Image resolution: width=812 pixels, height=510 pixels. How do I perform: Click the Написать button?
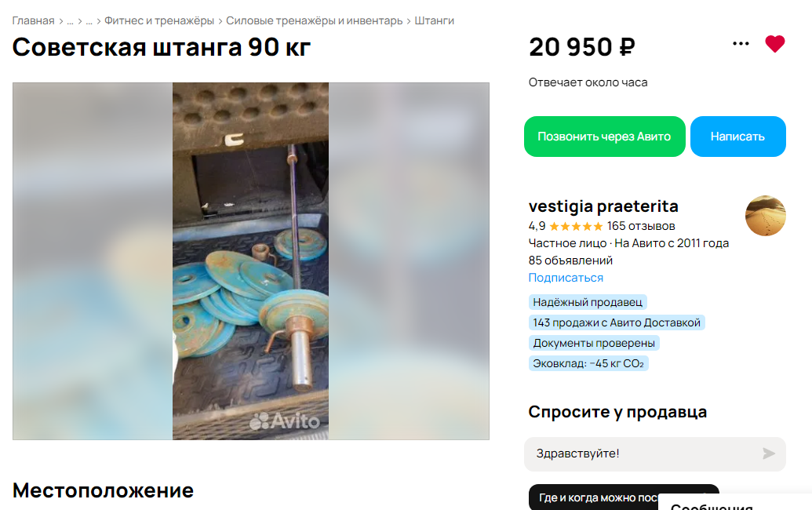click(737, 137)
